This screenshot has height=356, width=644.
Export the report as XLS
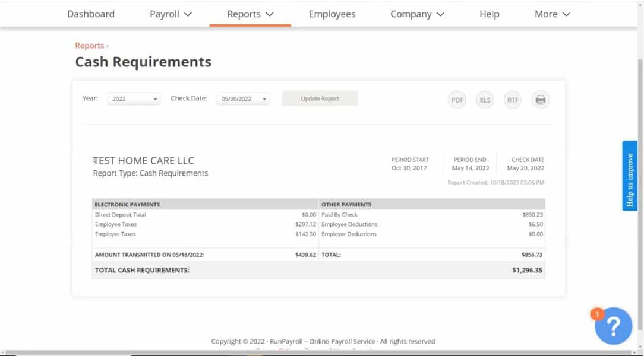[x=485, y=100]
